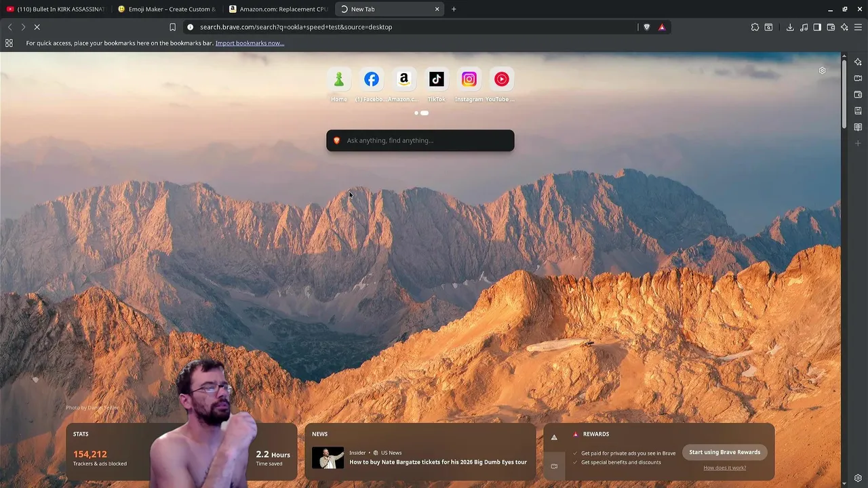Open the TikTok shortcut tile
Image resolution: width=868 pixels, height=488 pixels.
(436, 79)
